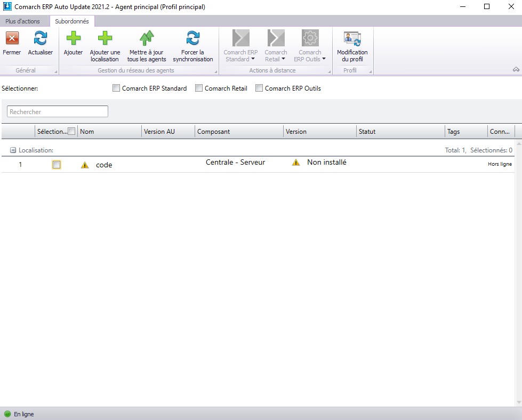Screen dimensions: 522x420
Task: Click the Non installé version text
Action: pos(326,163)
